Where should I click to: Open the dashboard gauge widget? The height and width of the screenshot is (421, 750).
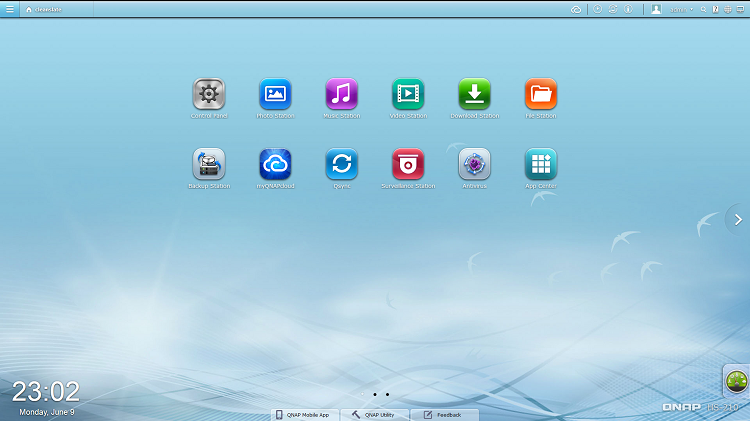pos(738,381)
